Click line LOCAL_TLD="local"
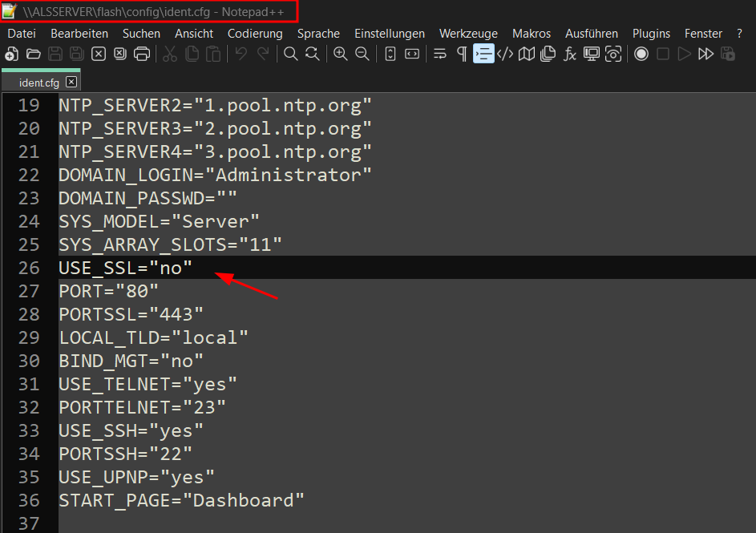 pos(153,337)
